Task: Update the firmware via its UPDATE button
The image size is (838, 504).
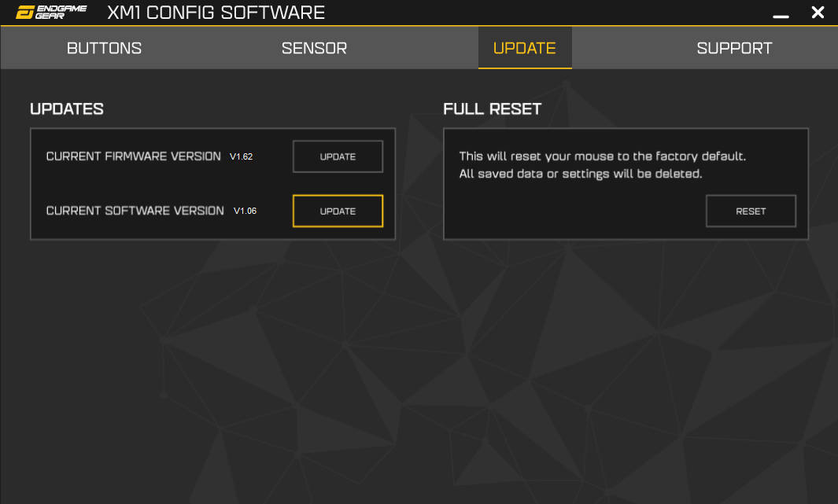Action: [x=338, y=156]
